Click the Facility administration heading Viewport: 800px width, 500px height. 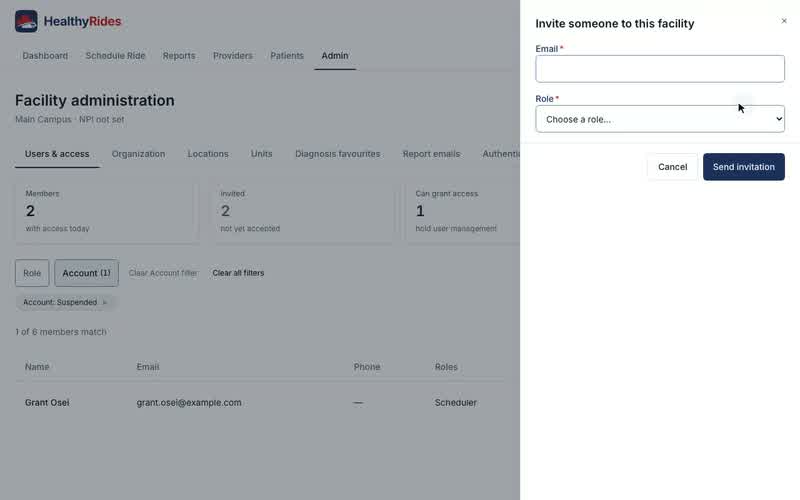94,101
